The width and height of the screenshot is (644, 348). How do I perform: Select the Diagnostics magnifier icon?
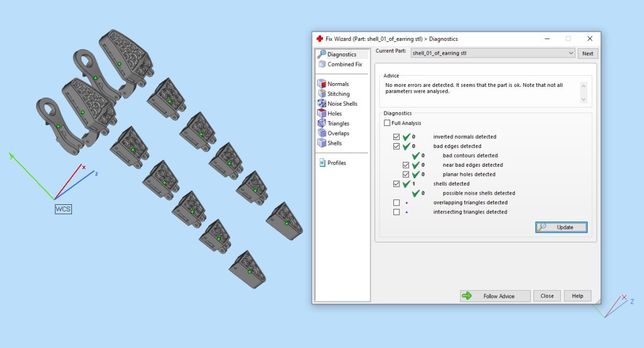coord(321,54)
